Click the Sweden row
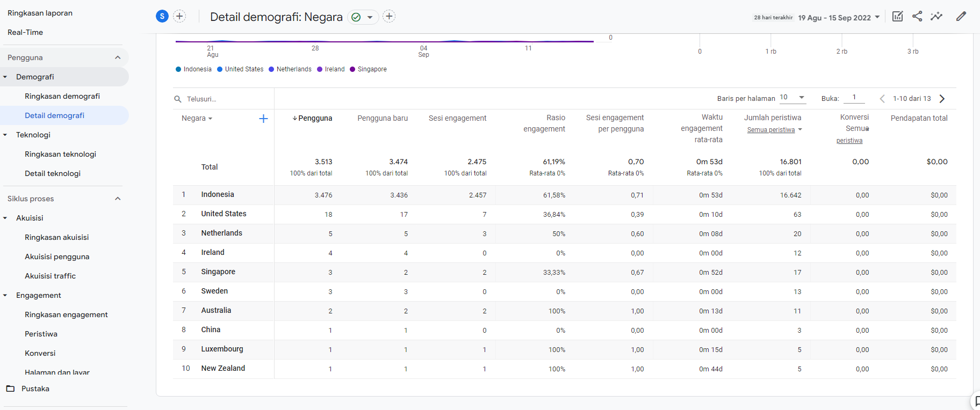Viewport: 980px width, 410px height. (564, 291)
